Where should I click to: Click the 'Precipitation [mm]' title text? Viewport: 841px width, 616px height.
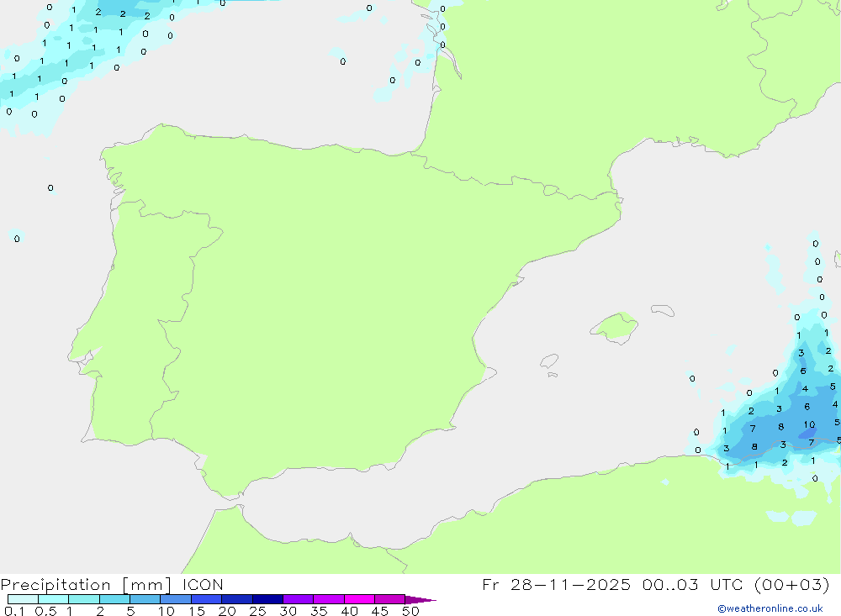click(x=86, y=585)
